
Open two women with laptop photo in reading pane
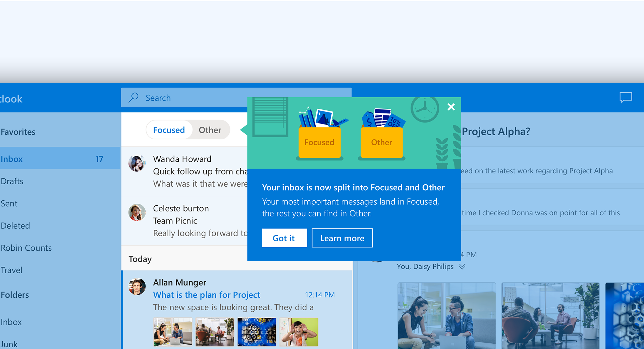click(x=446, y=316)
